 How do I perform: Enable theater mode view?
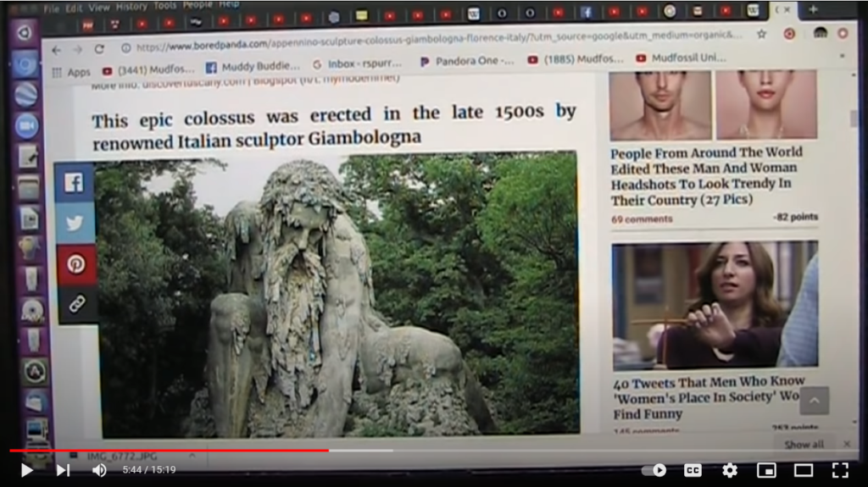click(803, 470)
